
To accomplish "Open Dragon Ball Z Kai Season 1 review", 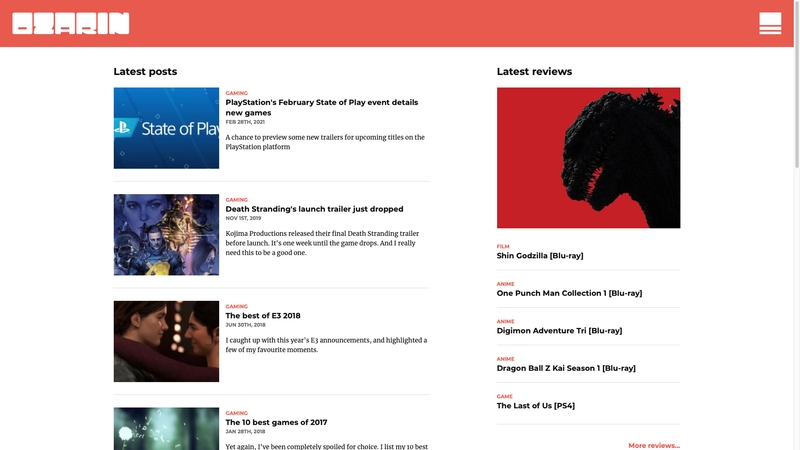I will click(x=566, y=368).
